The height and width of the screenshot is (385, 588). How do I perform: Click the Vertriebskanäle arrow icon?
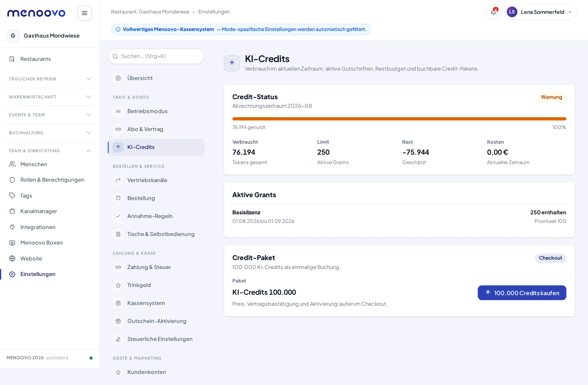[x=118, y=180]
